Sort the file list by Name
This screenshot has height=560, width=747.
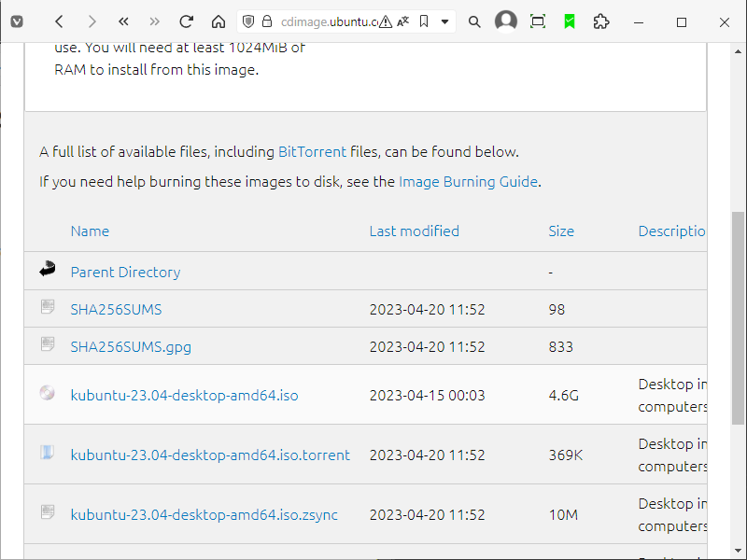click(x=90, y=231)
